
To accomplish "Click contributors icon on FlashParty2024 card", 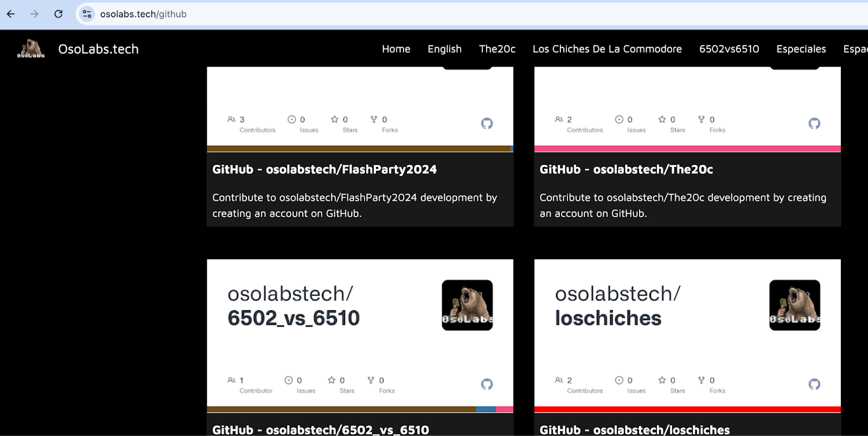I will [x=232, y=119].
